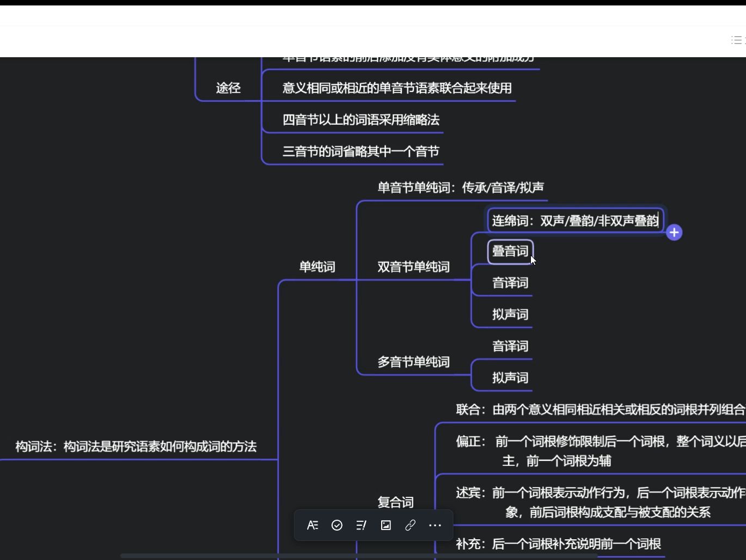Screen dimensions: 746x560
Task: Select the 双音节单纯词 node
Action: [x=414, y=267]
